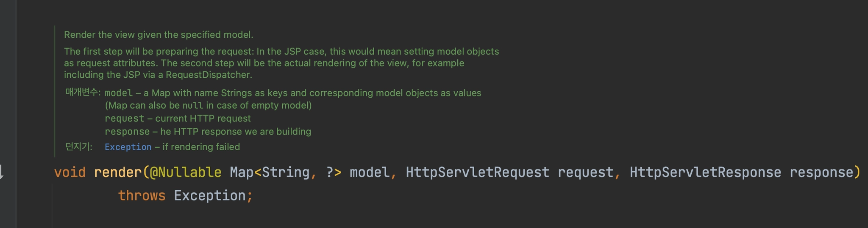Image resolution: width=868 pixels, height=228 pixels.
Task: Click the response parameter name in signature
Action: (821, 172)
